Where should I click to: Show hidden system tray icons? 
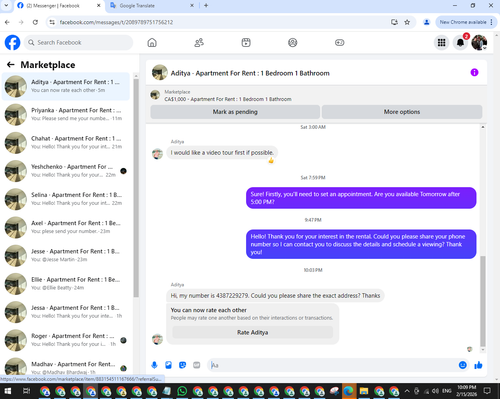[x=407, y=391]
